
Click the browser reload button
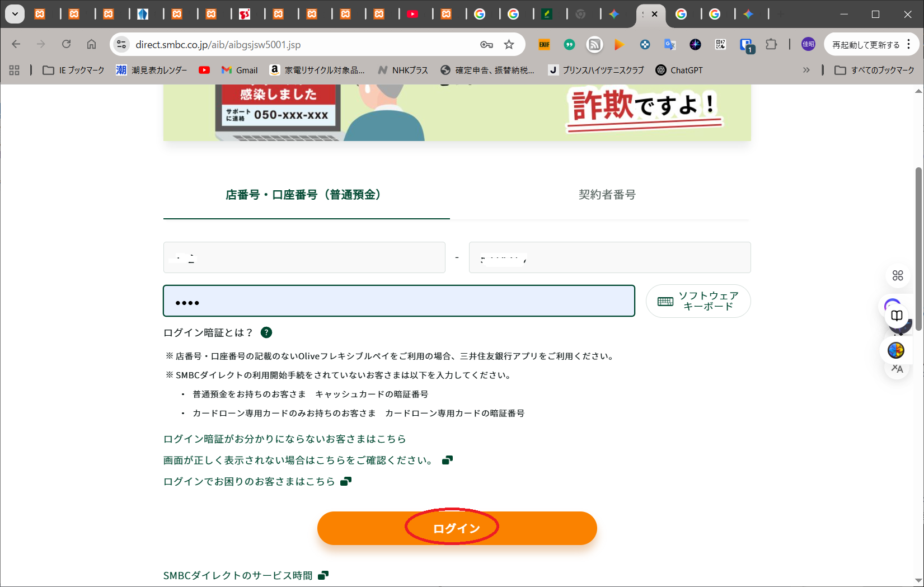pyautogui.click(x=66, y=44)
